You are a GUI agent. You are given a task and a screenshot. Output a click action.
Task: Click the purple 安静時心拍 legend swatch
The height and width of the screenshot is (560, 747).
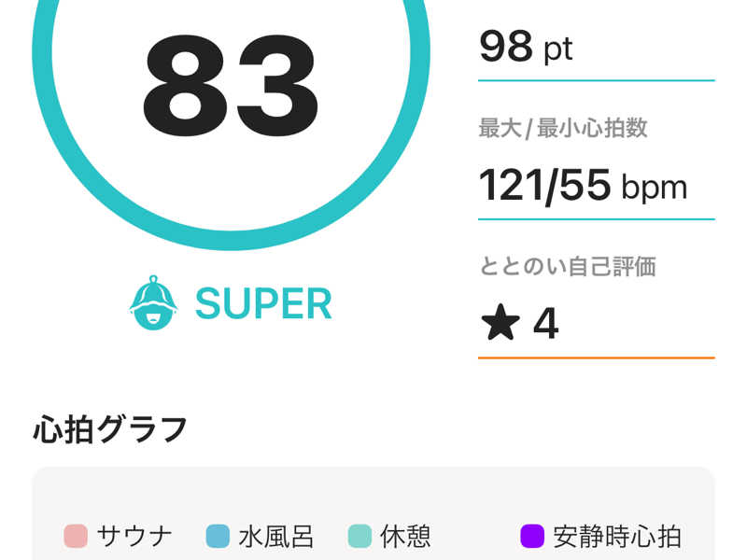[532, 537]
